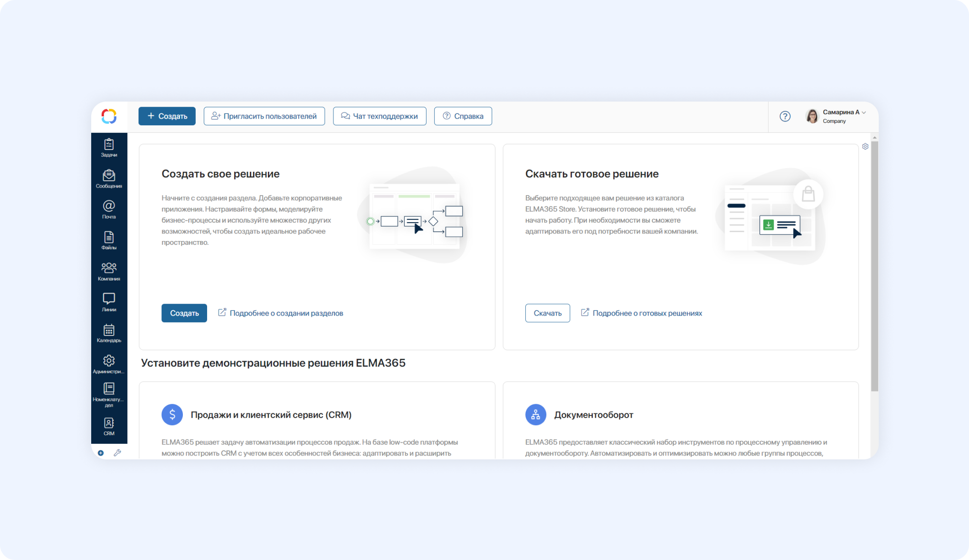The height and width of the screenshot is (560, 969).
Task: Open link Подробнее о создании разделов
Action: point(281,313)
